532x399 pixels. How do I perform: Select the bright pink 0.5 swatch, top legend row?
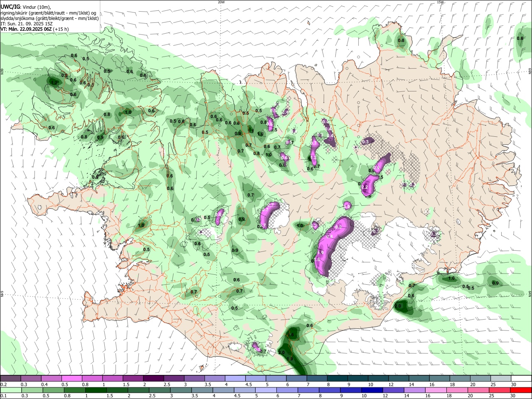[x=71, y=378]
